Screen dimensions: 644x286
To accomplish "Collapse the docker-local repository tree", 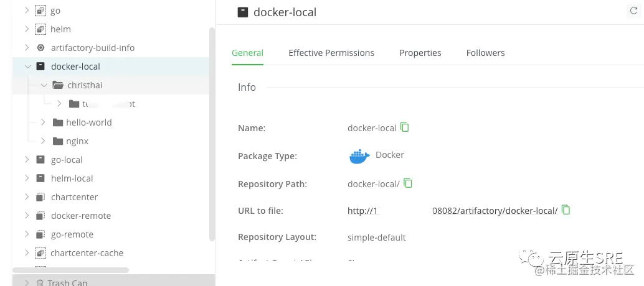I will (27, 67).
